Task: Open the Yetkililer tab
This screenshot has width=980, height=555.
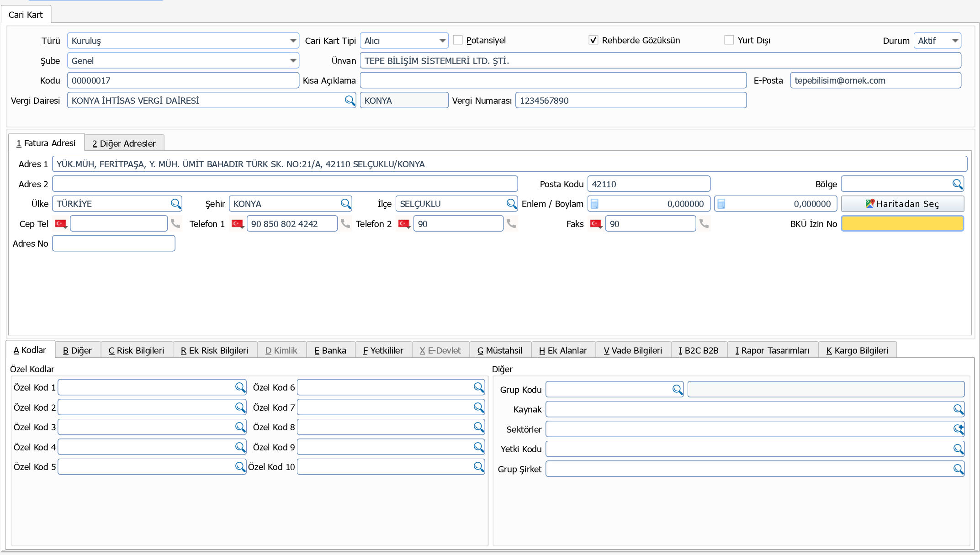Action: tap(383, 350)
